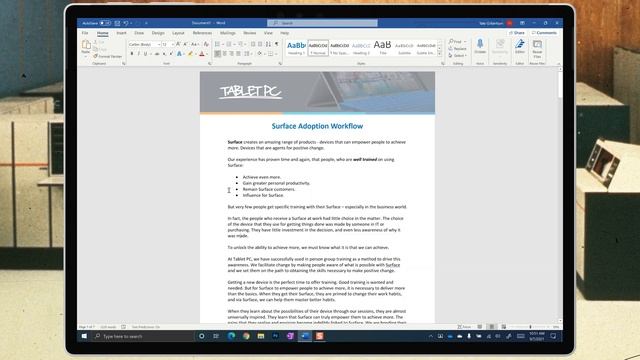Screen dimensions: 640x360
Task: Click the Windows Start button
Action: pyautogui.click(x=84, y=336)
